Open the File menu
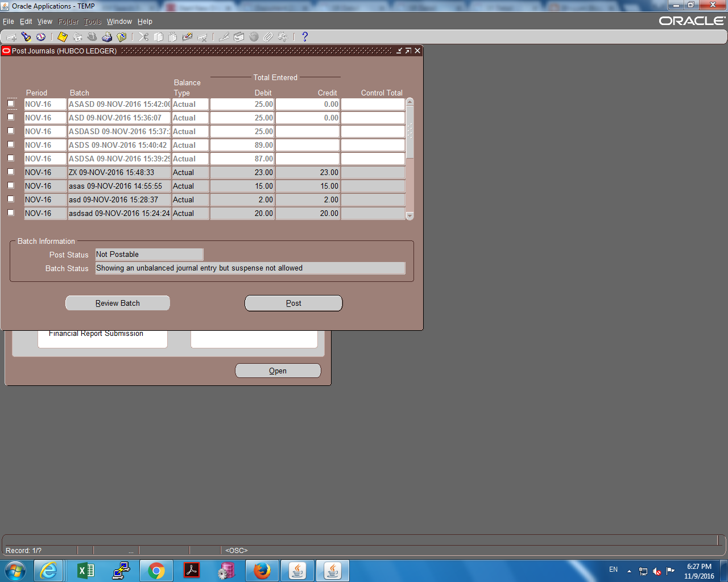This screenshot has width=728, height=582. tap(9, 21)
